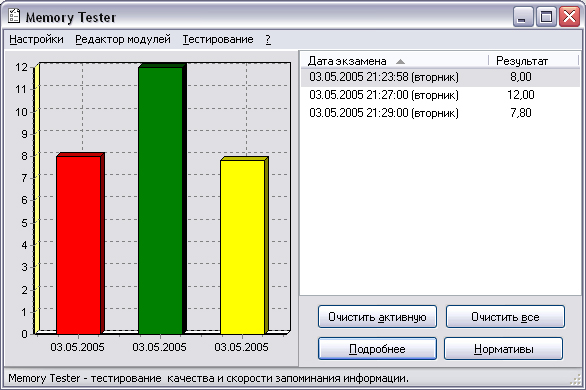Select the exam row from 21:23:58

click(440, 77)
